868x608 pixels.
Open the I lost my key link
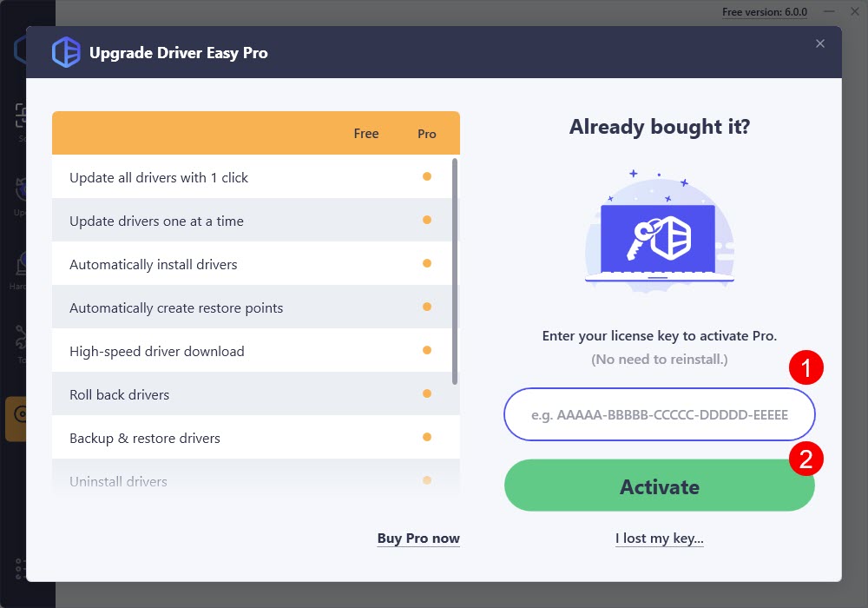(x=659, y=539)
